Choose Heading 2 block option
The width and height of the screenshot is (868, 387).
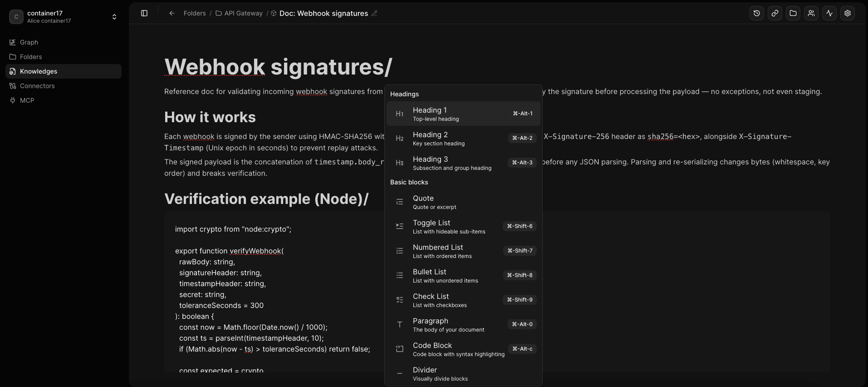click(x=463, y=138)
